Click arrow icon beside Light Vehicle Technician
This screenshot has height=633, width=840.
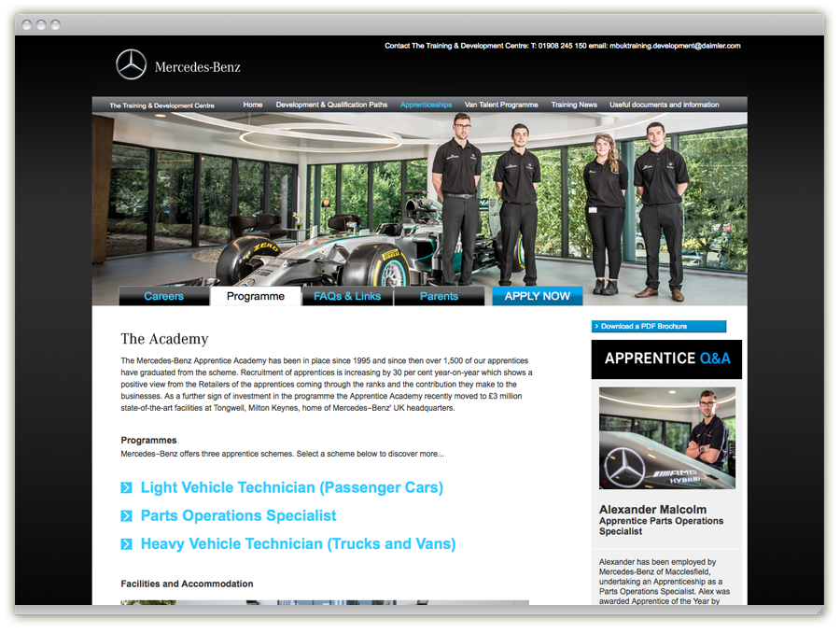(x=127, y=488)
